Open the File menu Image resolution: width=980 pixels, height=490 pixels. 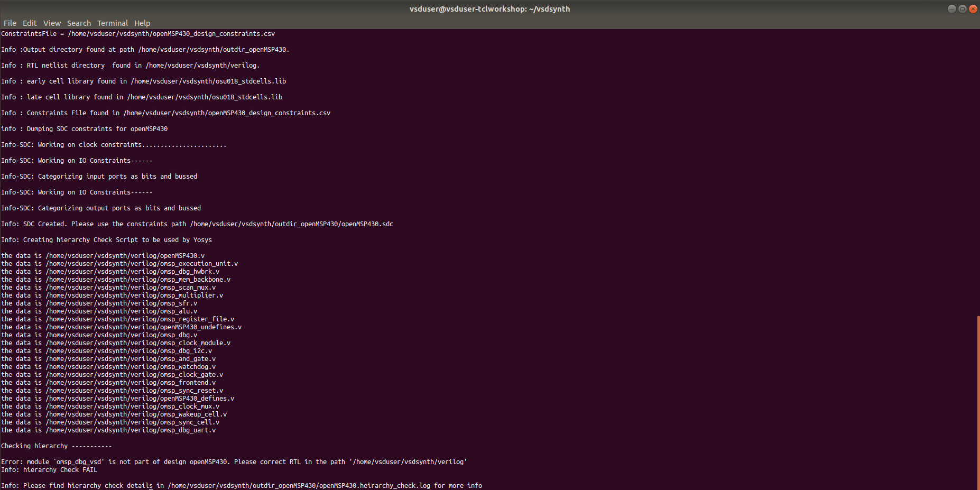click(x=10, y=23)
